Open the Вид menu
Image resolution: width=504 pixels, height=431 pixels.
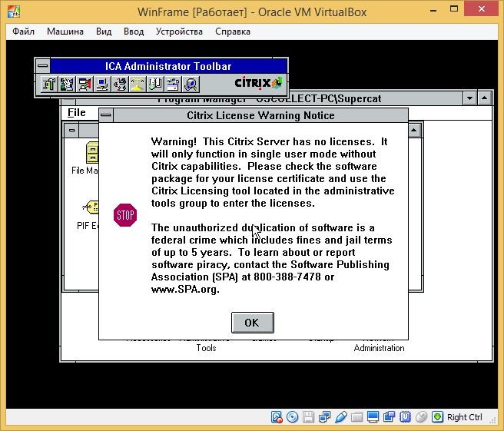click(x=104, y=31)
